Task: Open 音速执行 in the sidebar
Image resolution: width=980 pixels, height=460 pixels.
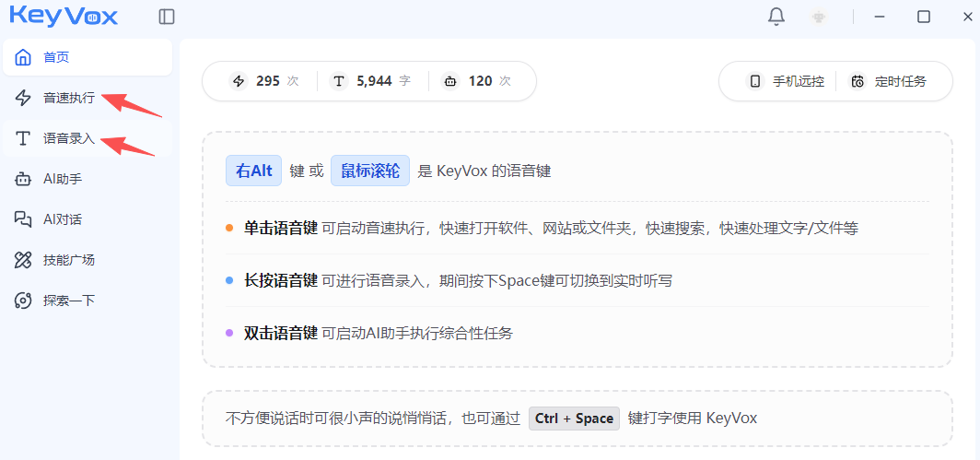Action: (87, 98)
